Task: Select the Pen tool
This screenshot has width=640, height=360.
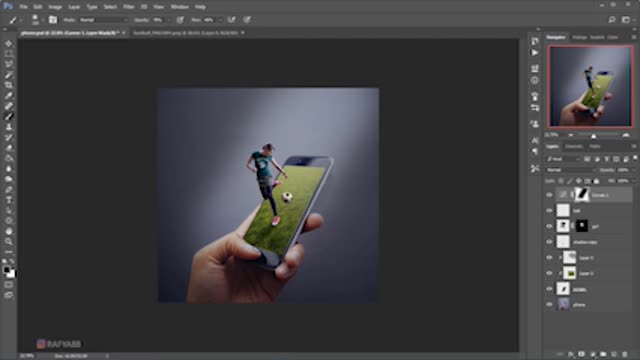Action: pyautogui.click(x=9, y=189)
